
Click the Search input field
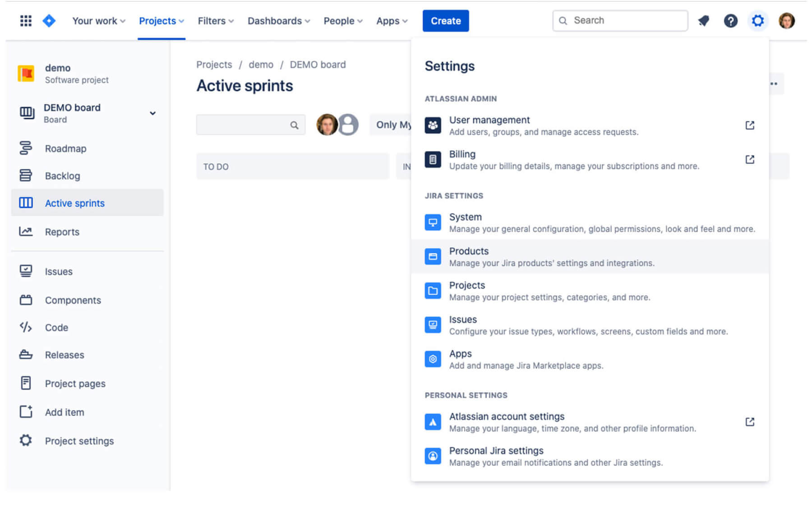[619, 20]
